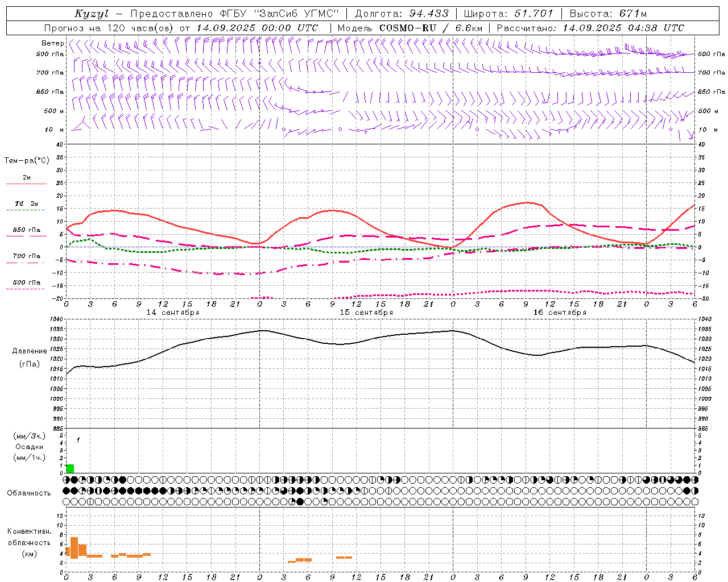Viewport: 728px width, 582px height.
Task: Click the green precipitation bar
Action: click(70, 468)
